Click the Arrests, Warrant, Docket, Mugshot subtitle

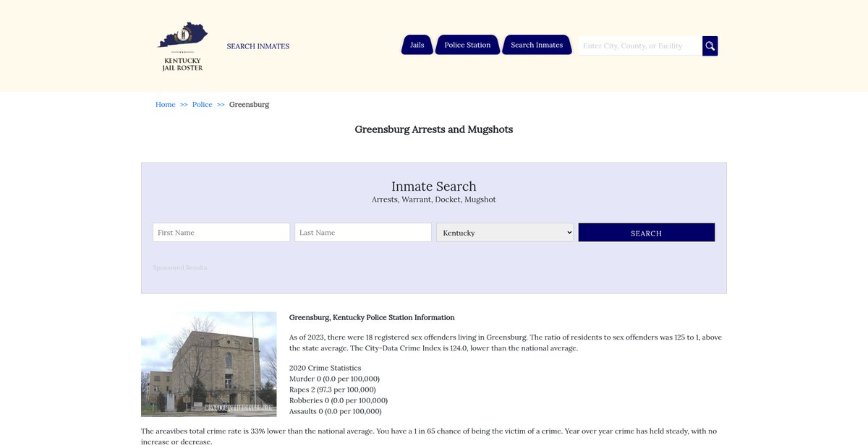(x=434, y=199)
